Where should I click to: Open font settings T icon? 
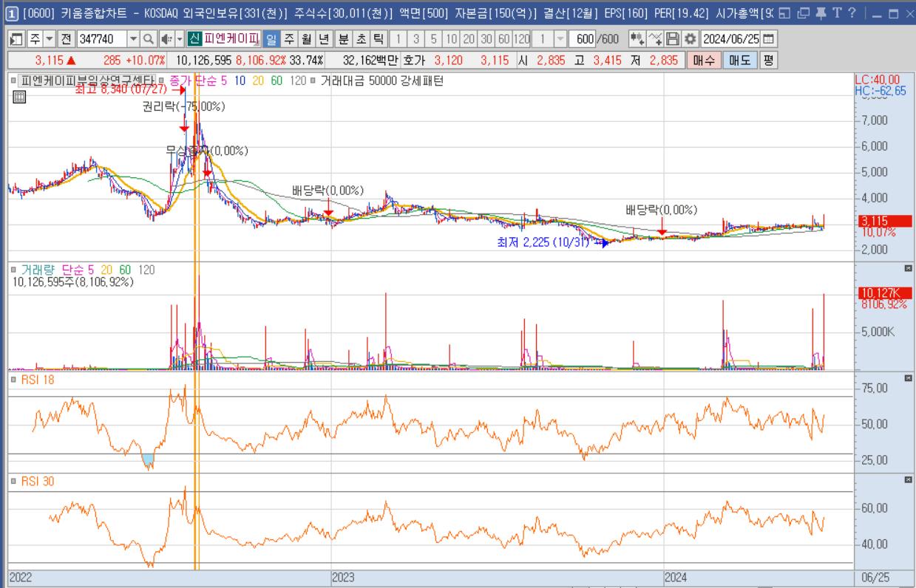(836, 13)
